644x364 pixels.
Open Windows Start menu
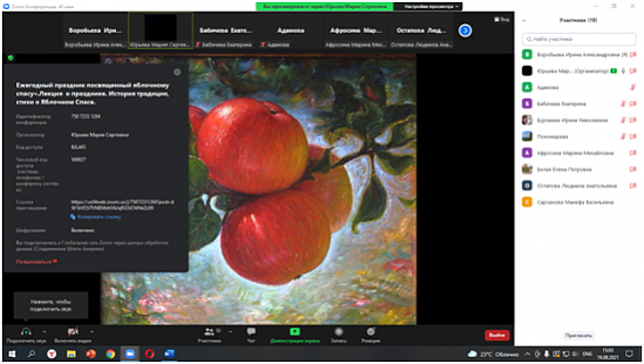pyautogui.click(x=12, y=354)
